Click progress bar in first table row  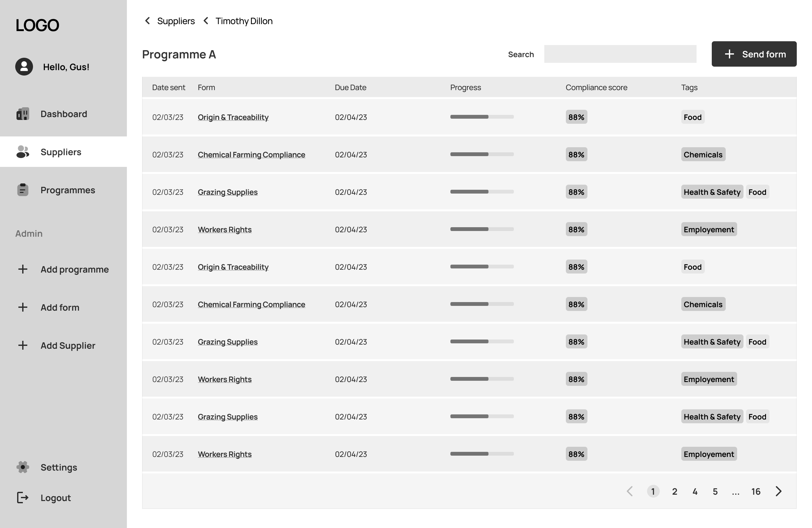click(482, 117)
